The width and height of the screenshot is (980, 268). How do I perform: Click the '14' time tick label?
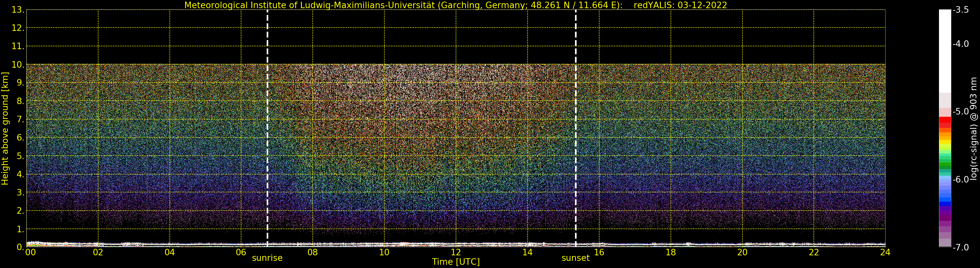tap(527, 252)
